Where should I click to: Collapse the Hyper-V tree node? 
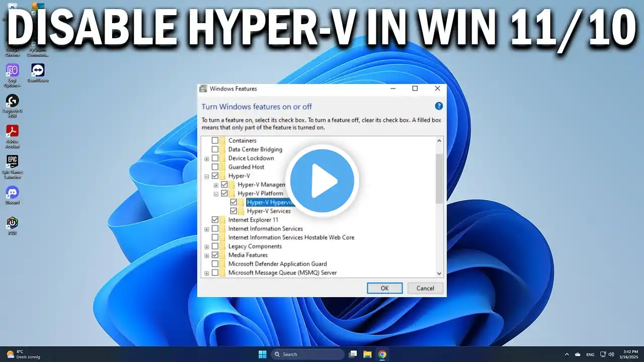click(x=206, y=176)
